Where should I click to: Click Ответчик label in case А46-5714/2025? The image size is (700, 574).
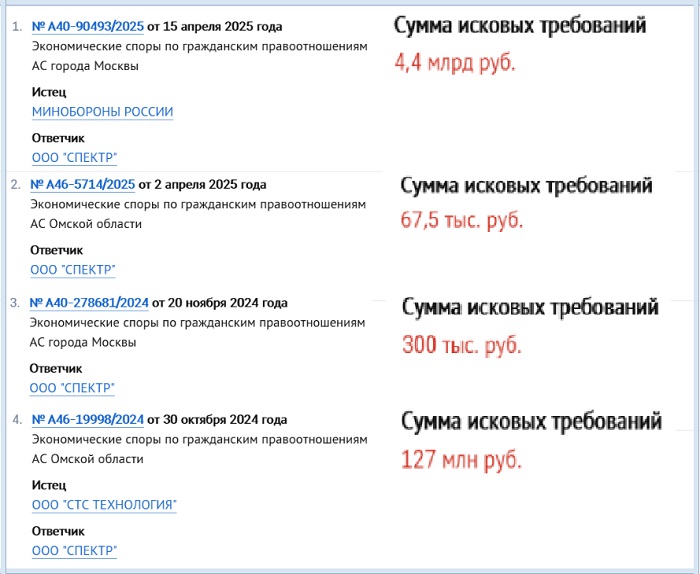pyautogui.click(x=57, y=250)
